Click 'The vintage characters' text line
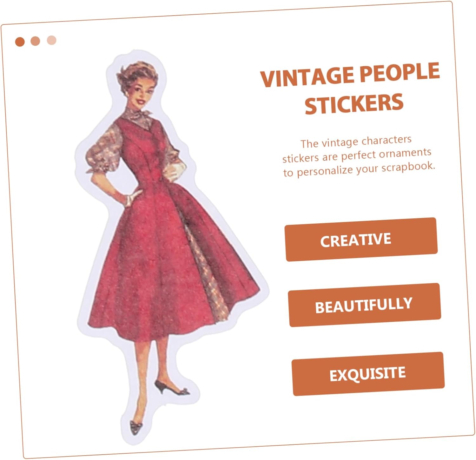 click(356, 141)
